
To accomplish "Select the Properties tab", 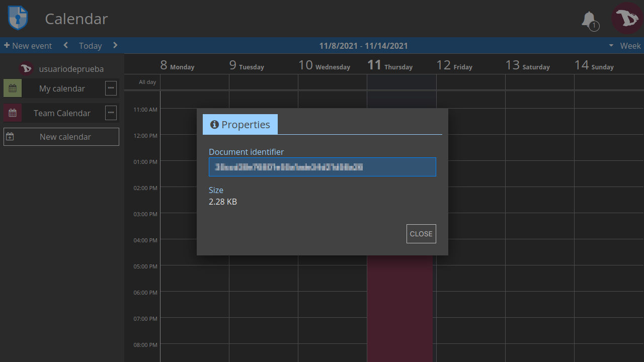I will pos(240,125).
